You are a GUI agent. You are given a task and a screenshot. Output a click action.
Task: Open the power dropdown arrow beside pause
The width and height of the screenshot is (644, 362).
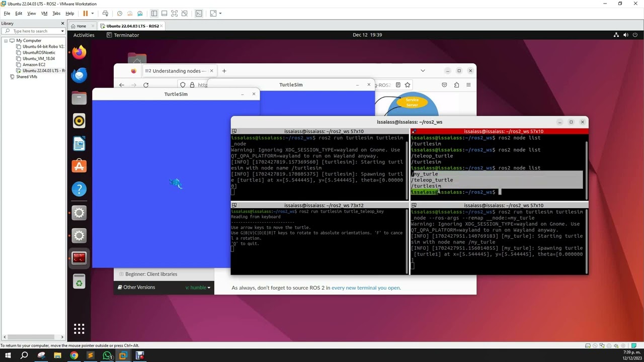pos(92,14)
